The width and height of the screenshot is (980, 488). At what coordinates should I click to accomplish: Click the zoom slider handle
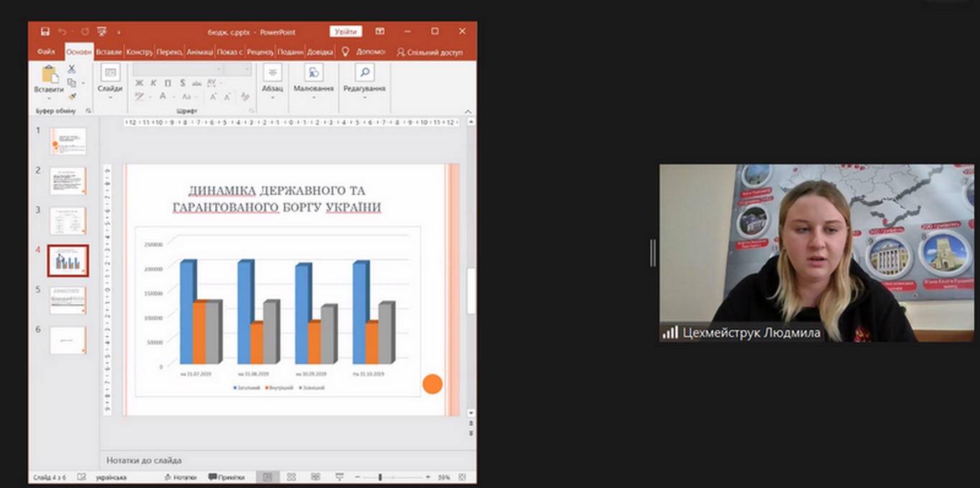(x=380, y=477)
